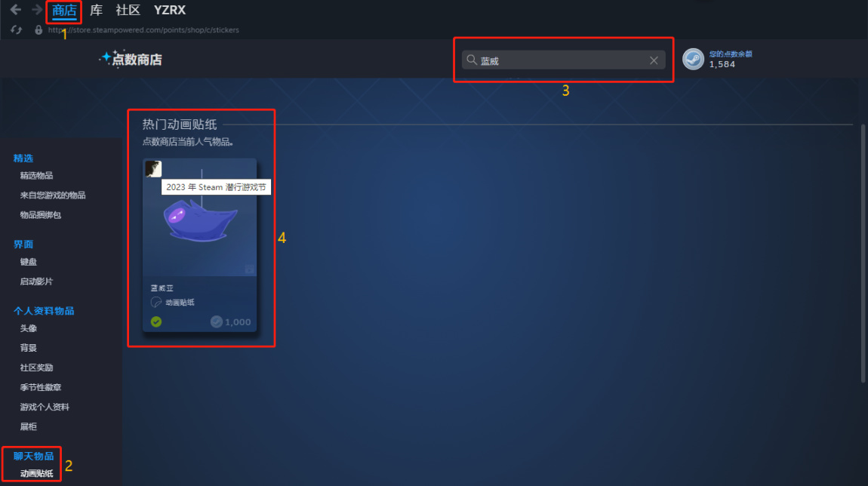Open the 社区 tab
Screen dimensions: 868x486
click(x=128, y=10)
